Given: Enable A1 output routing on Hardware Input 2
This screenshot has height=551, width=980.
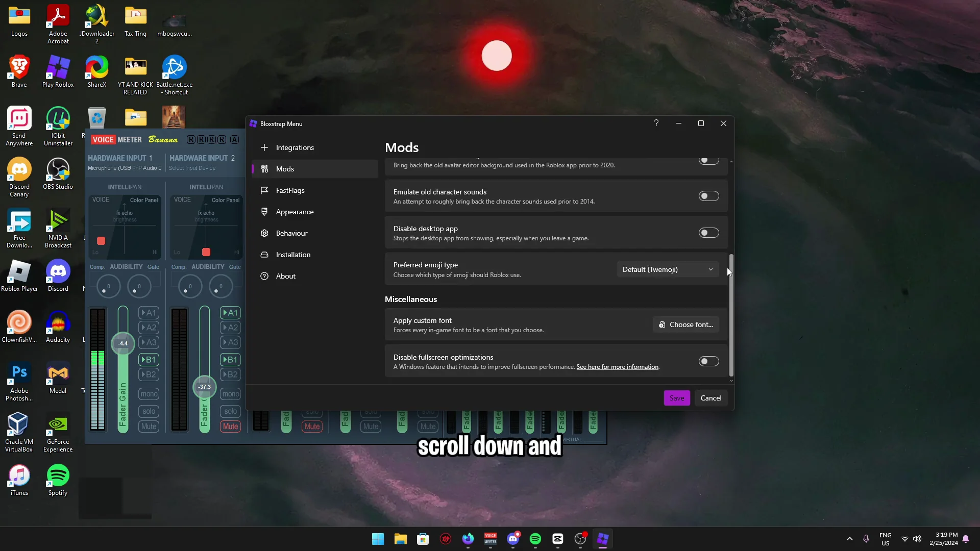Looking at the screenshot, I should pyautogui.click(x=230, y=313).
